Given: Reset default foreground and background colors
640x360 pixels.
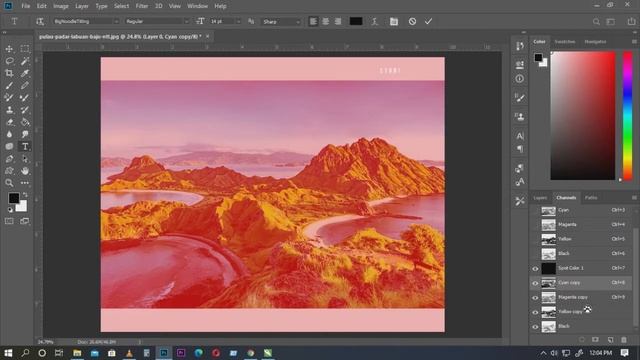Looking at the screenshot, I should (x=10, y=210).
